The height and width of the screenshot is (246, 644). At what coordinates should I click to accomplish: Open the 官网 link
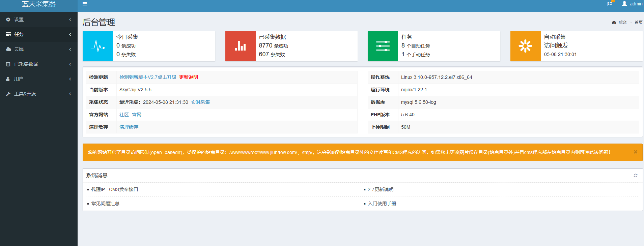(137, 115)
